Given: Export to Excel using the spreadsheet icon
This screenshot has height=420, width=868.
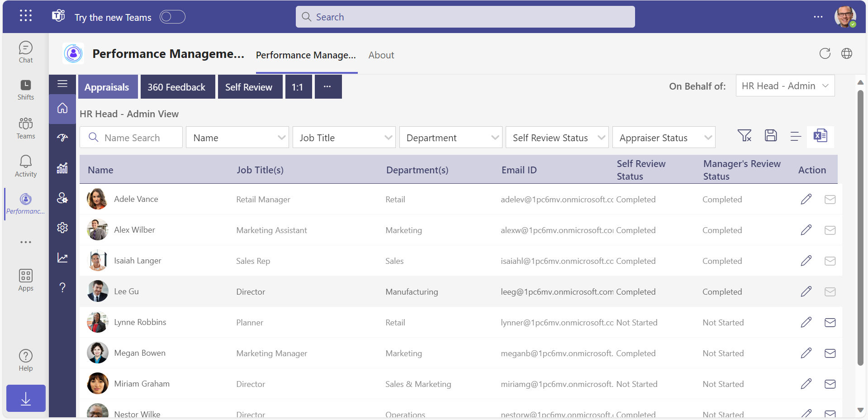Looking at the screenshot, I should click(821, 136).
